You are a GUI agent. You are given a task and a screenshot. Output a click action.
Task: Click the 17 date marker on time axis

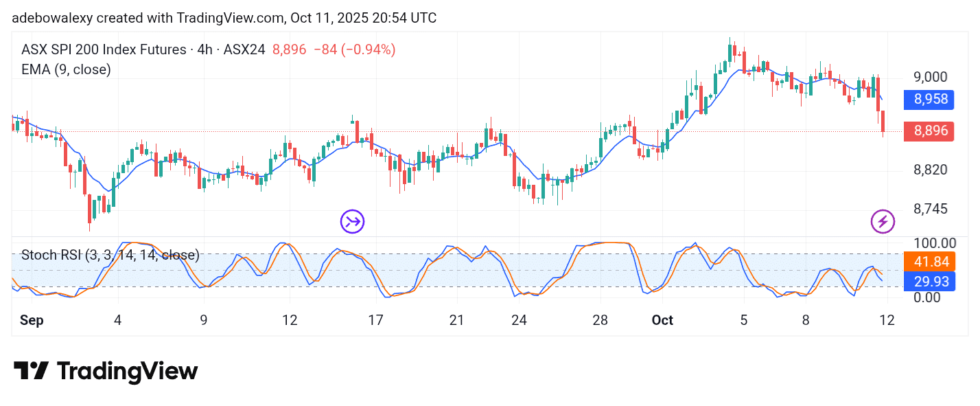click(x=375, y=321)
